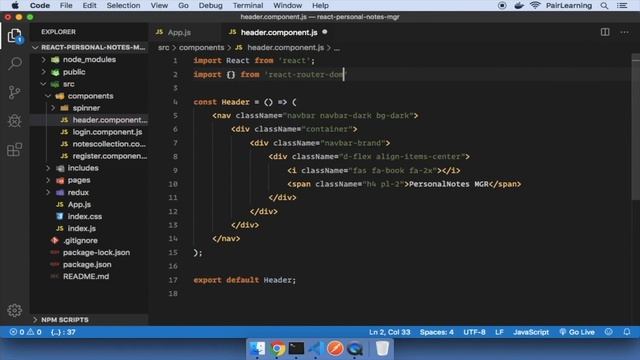Change language mode JavaScript
Image resolution: width=640 pixels, height=360 pixels.
531,332
